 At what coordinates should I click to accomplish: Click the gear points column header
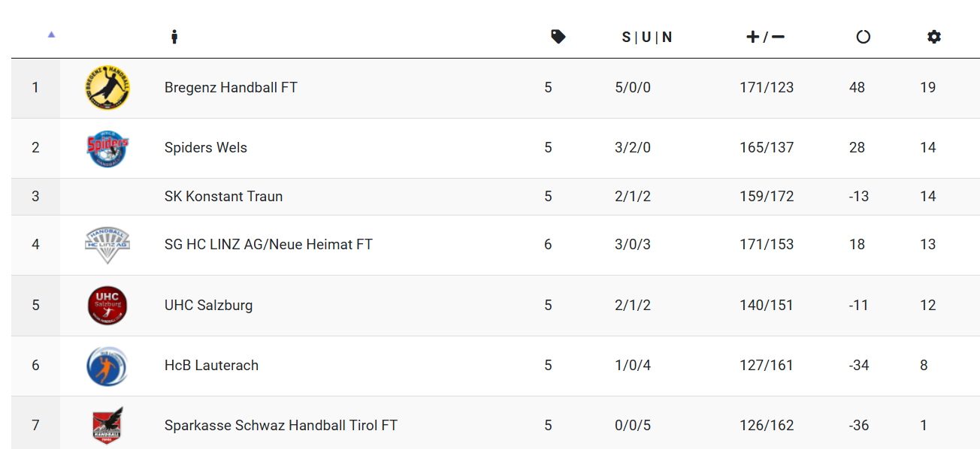934,36
